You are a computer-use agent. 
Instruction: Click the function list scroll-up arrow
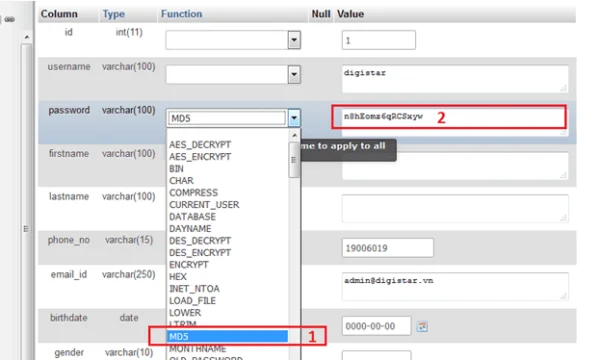click(294, 135)
